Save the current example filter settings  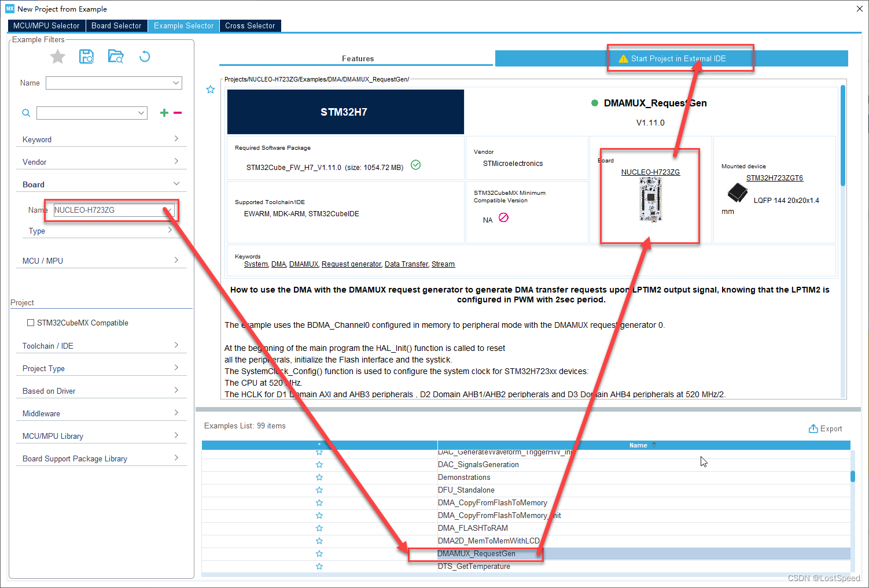87,56
